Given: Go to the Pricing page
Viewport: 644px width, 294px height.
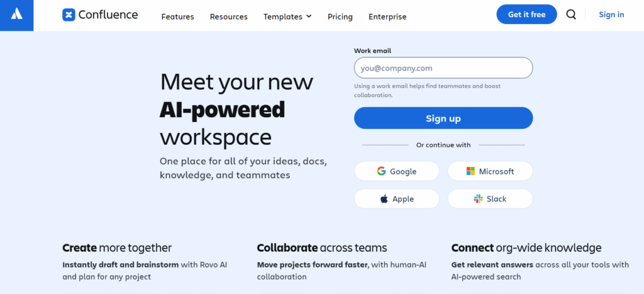Looking at the screenshot, I should click(340, 17).
